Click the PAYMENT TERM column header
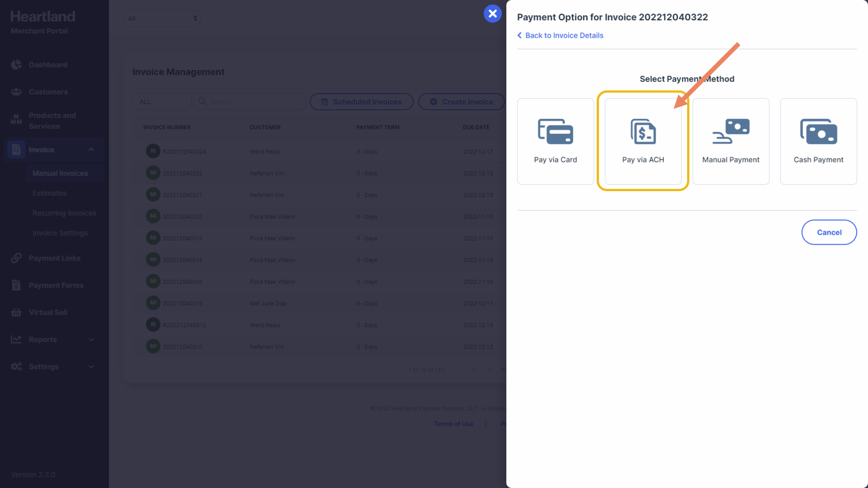This screenshot has width=868, height=488. pyautogui.click(x=377, y=127)
